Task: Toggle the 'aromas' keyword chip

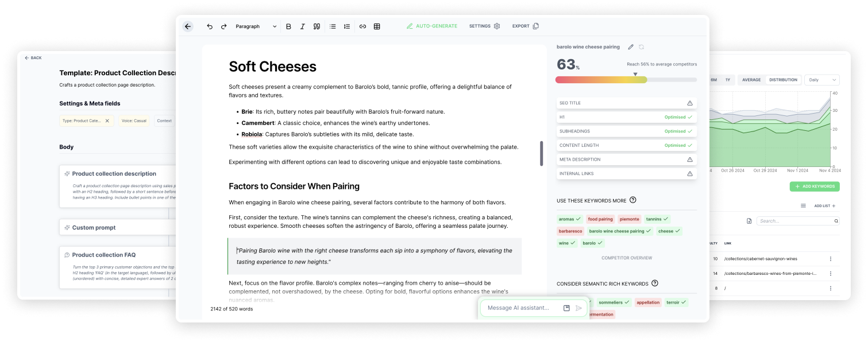Action: [x=569, y=219]
